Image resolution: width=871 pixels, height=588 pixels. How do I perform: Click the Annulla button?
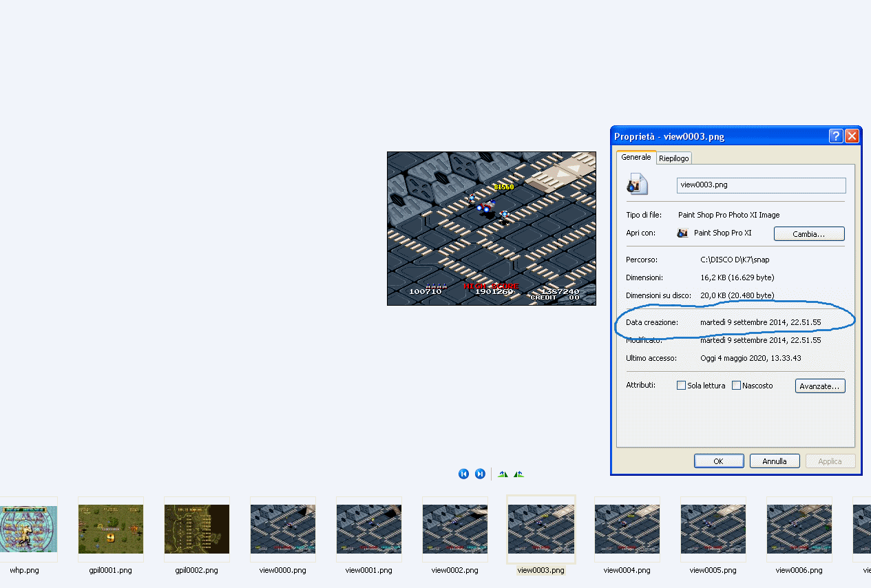[x=775, y=461]
